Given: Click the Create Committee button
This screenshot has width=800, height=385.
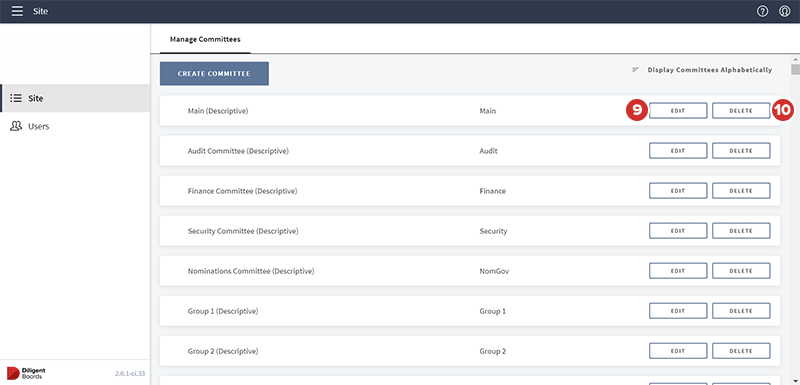Looking at the screenshot, I should click(214, 73).
